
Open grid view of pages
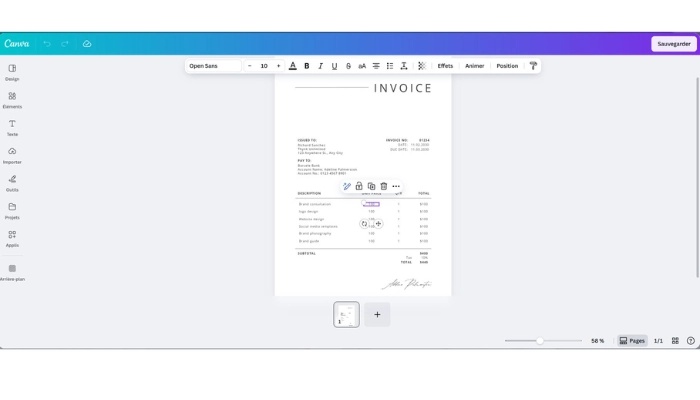coord(675,341)
